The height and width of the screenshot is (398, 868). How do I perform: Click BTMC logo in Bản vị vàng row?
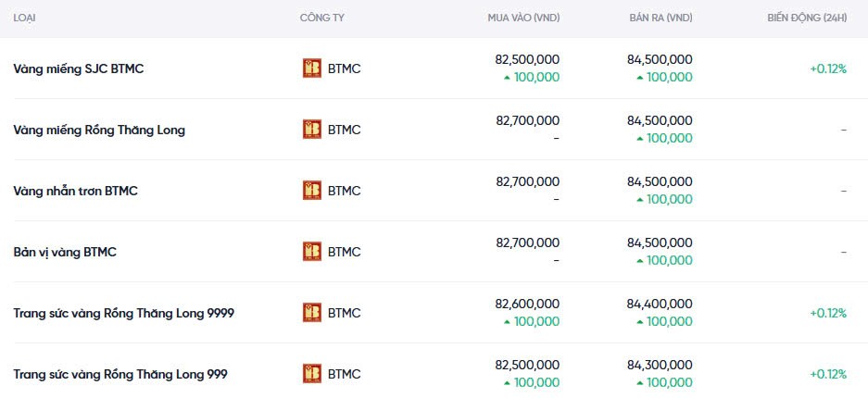click(312, 252)
